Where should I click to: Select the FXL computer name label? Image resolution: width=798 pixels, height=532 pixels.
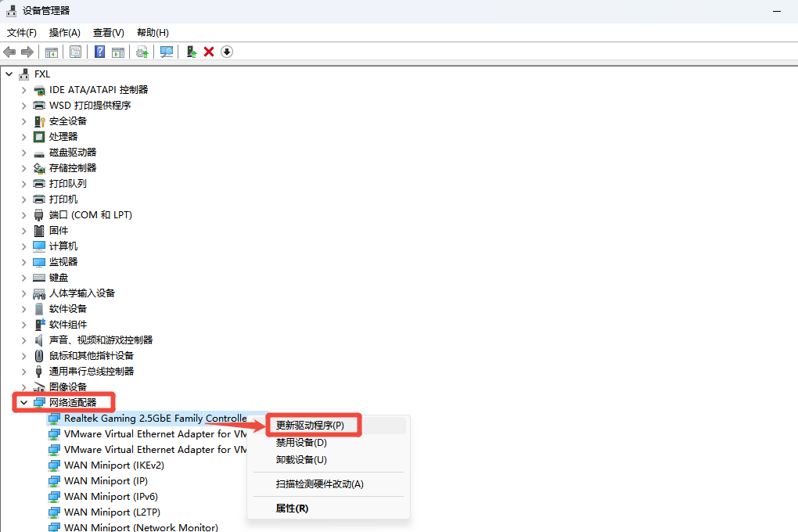click(42, 74)
